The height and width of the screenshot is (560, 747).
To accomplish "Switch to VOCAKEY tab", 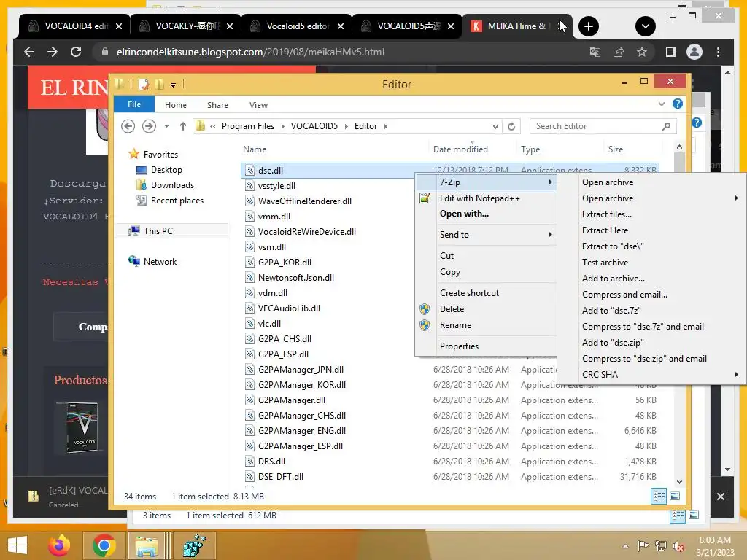I will pyautogui.click(x=186, y=26).
